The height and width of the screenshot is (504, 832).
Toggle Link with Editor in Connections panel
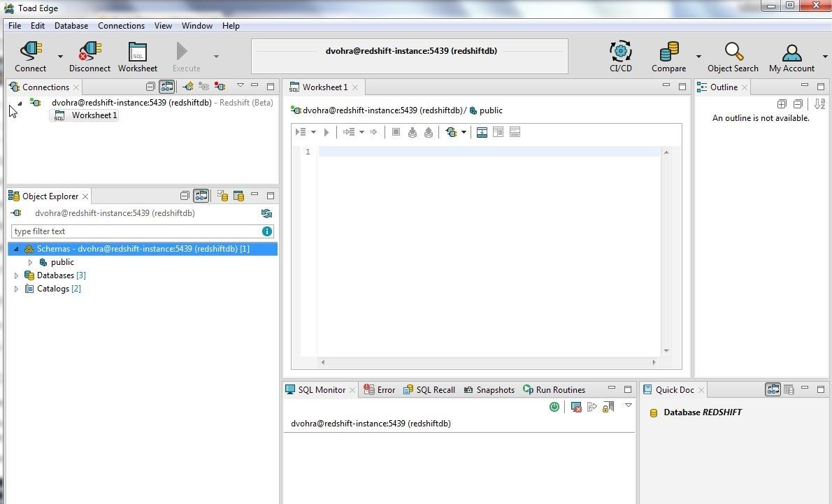pyautogui.click(x=166, y=87)
